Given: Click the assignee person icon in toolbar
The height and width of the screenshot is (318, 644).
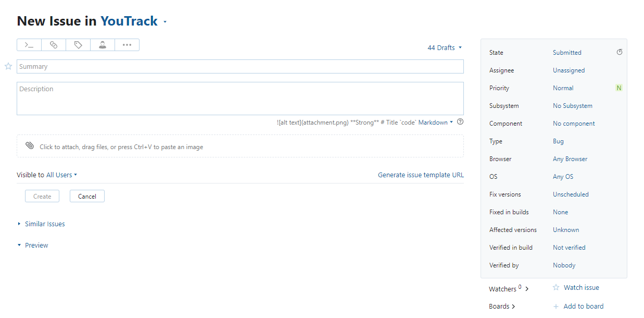Looking at the screenshot, I should [x=103, y=45].
